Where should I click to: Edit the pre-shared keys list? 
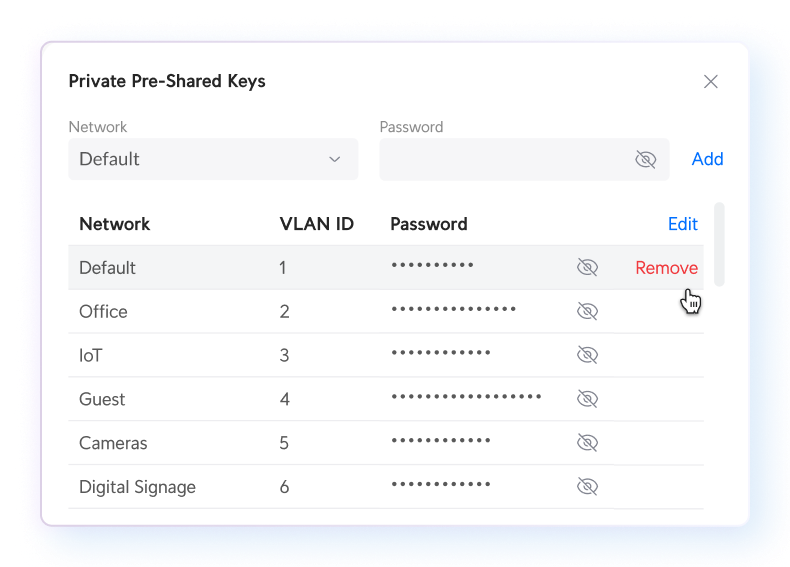point(683,224)
